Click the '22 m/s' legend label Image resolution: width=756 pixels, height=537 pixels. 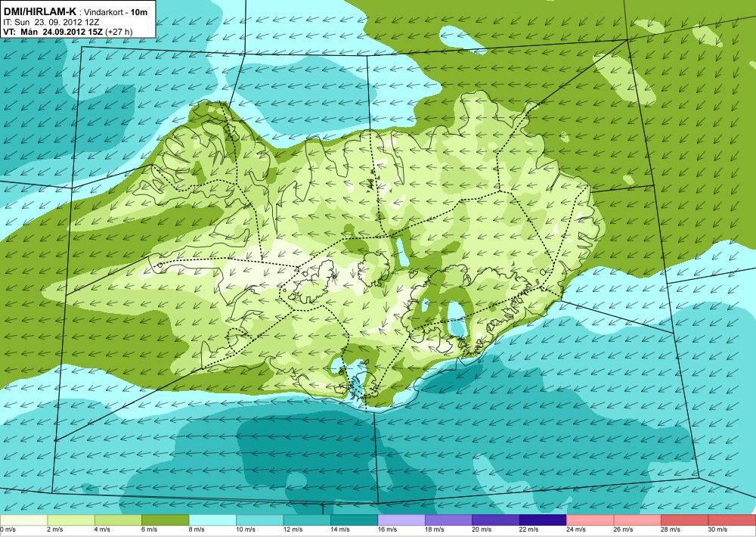tap(529, 529)
